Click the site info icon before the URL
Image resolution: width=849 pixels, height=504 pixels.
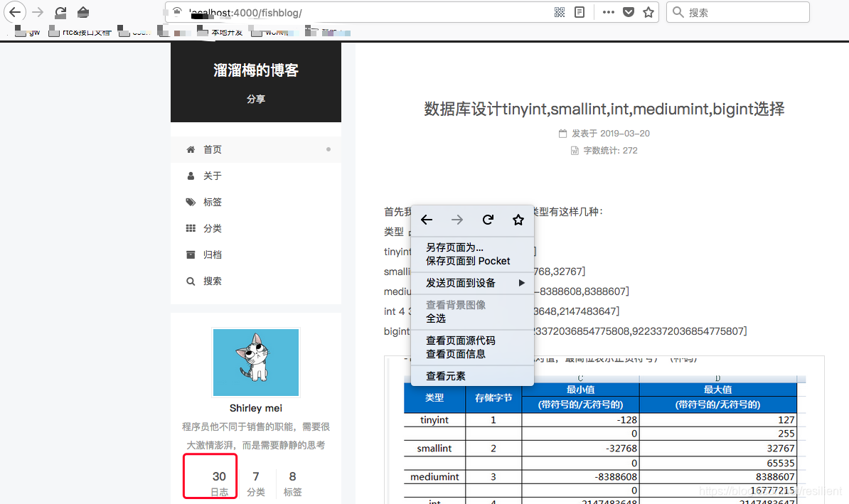pos(177,12)
